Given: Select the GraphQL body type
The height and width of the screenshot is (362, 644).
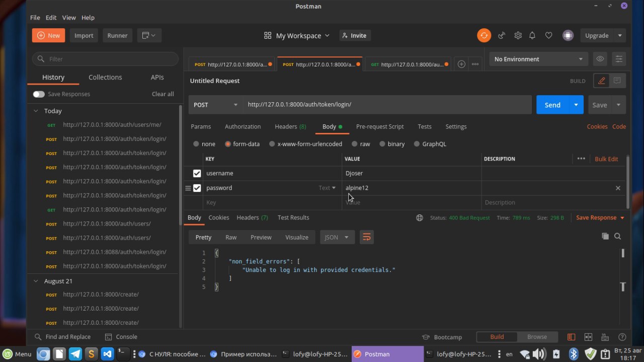Looking at the screenshot, I should click(417, 144).
